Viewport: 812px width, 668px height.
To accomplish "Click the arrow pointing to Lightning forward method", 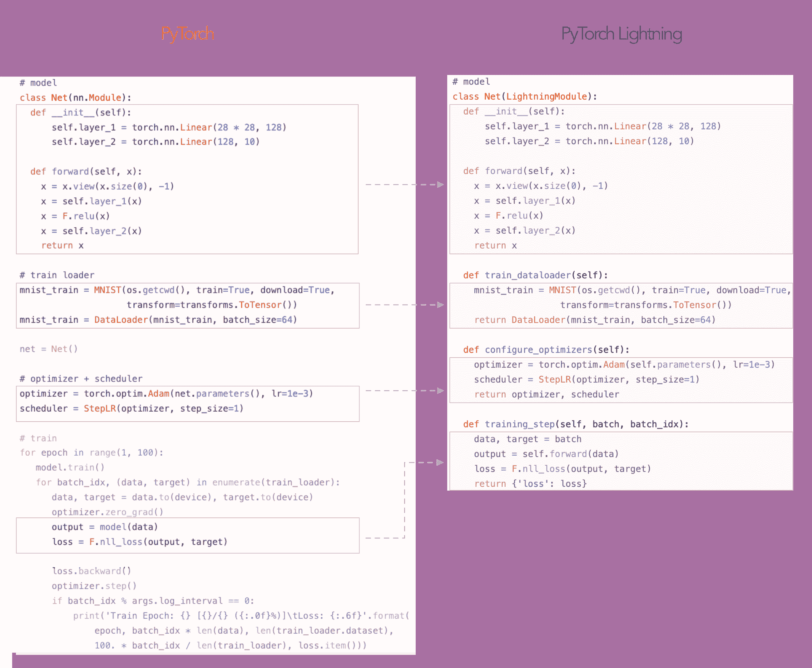I will pos(440,185).
